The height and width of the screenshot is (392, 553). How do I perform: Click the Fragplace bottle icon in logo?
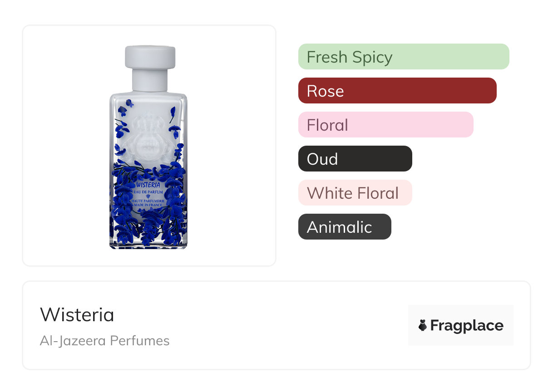pos(423,325)
